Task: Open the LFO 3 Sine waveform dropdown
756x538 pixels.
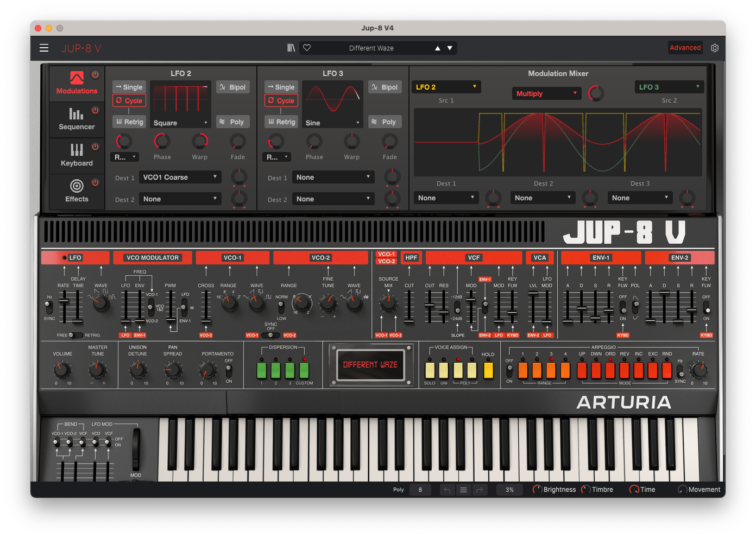Action: [x=332, y=123]
